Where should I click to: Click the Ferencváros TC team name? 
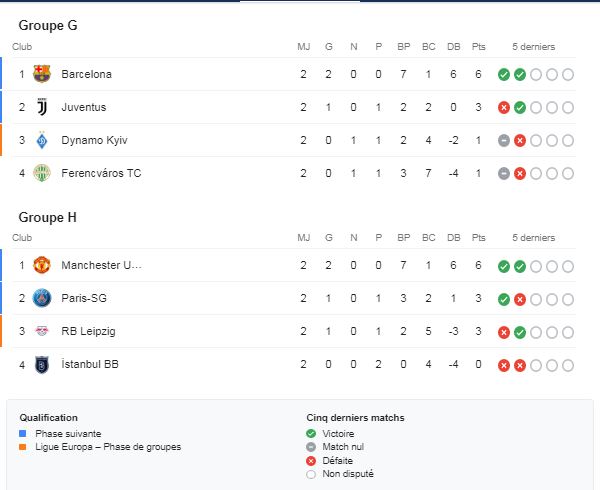coord(101,173)
